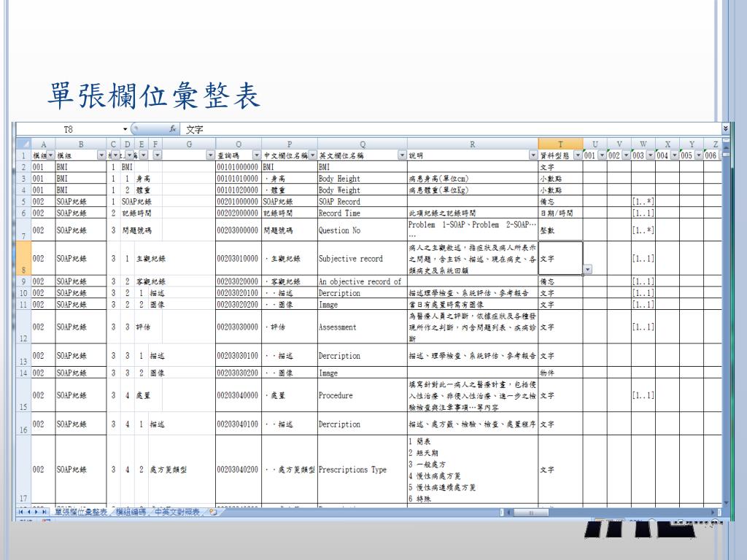Select the cell '[1..*]' in the SOAP紀錄 row 5
Image resolution: width=747 pixels, height=560 pixels.
643,201
